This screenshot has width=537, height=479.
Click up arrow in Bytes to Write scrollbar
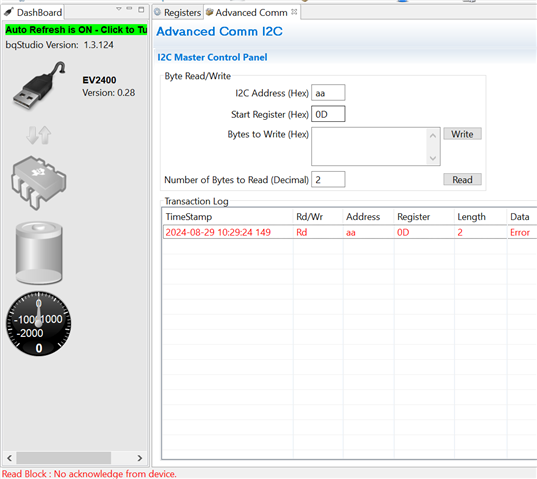(x=433, y=136)
